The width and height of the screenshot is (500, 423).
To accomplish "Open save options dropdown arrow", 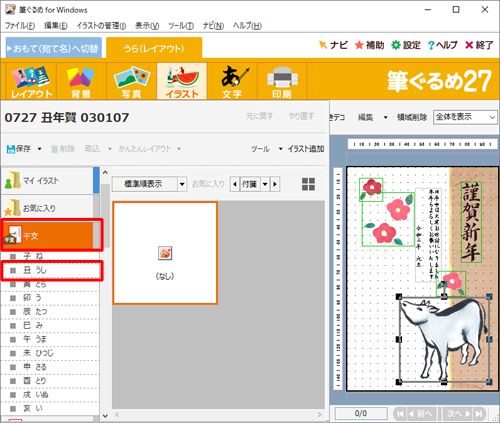I will click(x=39, y=149).
